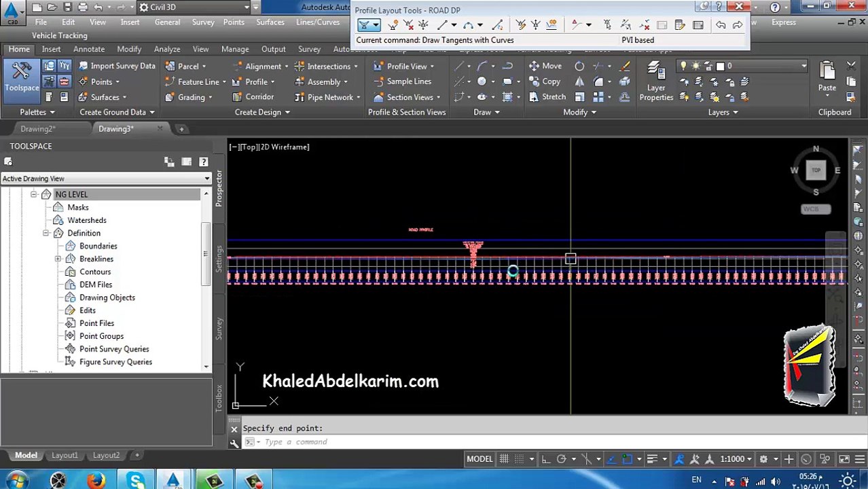Select the Stretch tool in Modify panel
Screen dimensions: 868x489
pos(547,97)
